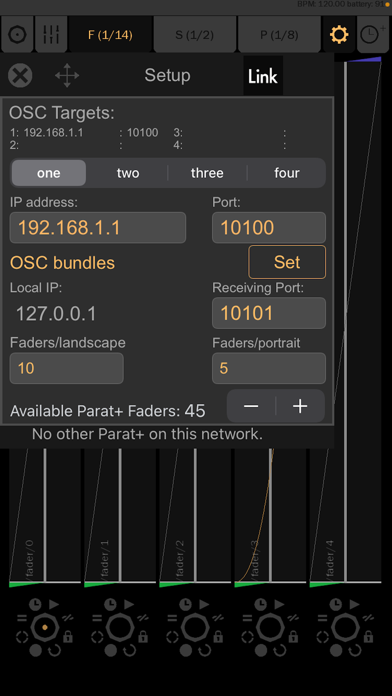Click fader 0 clock icon
This screenshot has height=696, width=392.
pos(35,604)
